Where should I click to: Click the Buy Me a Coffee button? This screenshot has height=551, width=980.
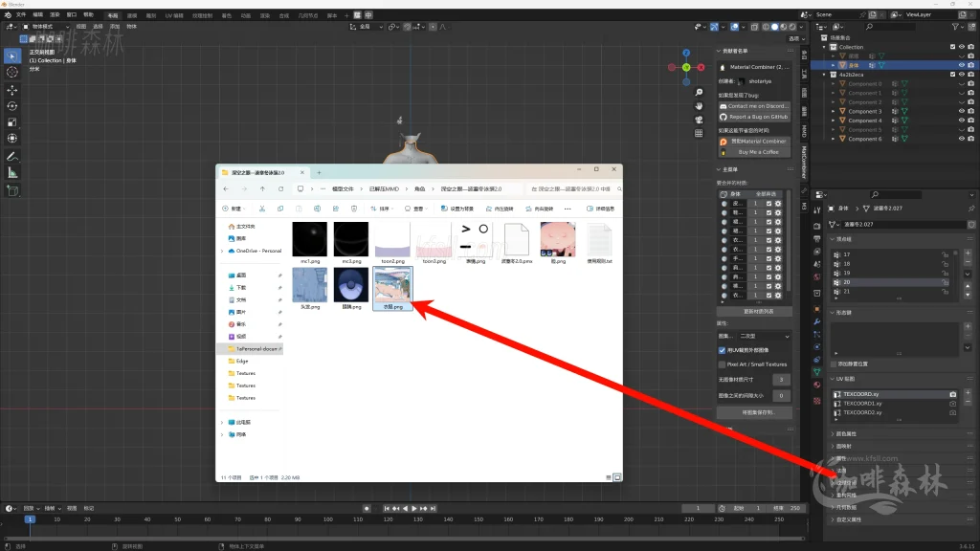pos(754,152)
